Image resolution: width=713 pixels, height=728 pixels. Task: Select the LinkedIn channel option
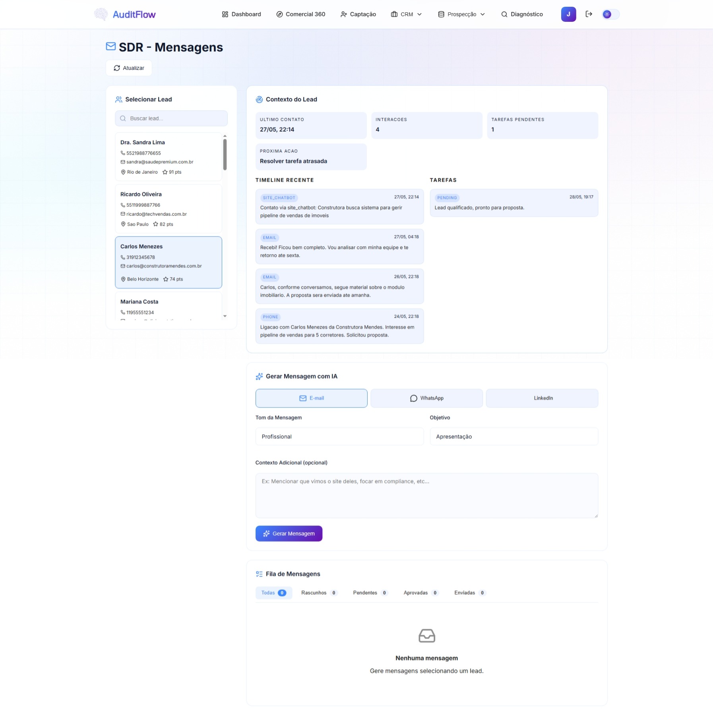(542, 398)
